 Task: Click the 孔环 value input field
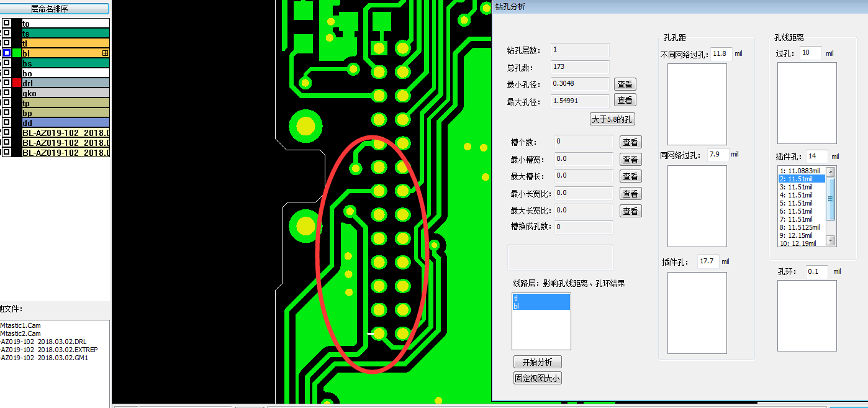[816, 272]
